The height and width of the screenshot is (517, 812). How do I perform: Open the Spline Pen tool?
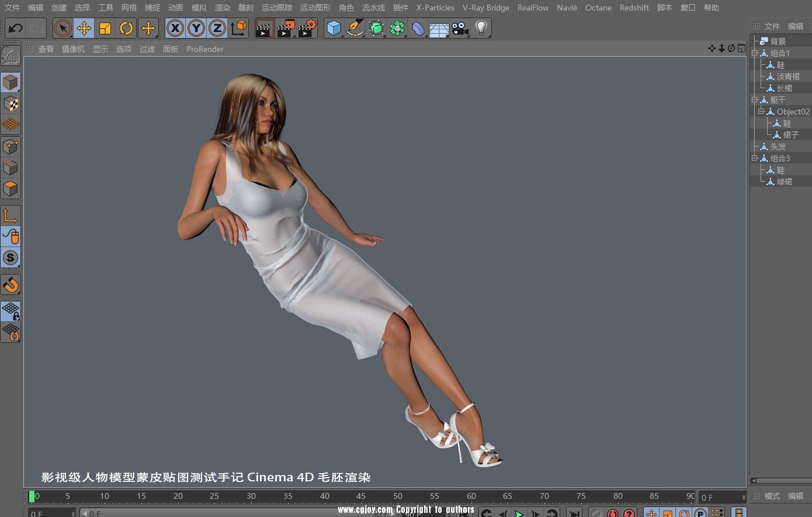(x=355, y=28)
